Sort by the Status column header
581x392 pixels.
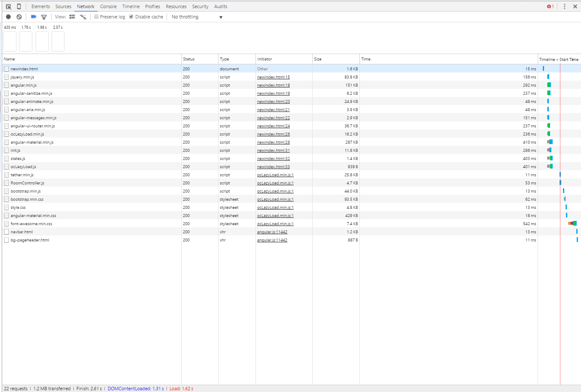[x=200, y=59]
